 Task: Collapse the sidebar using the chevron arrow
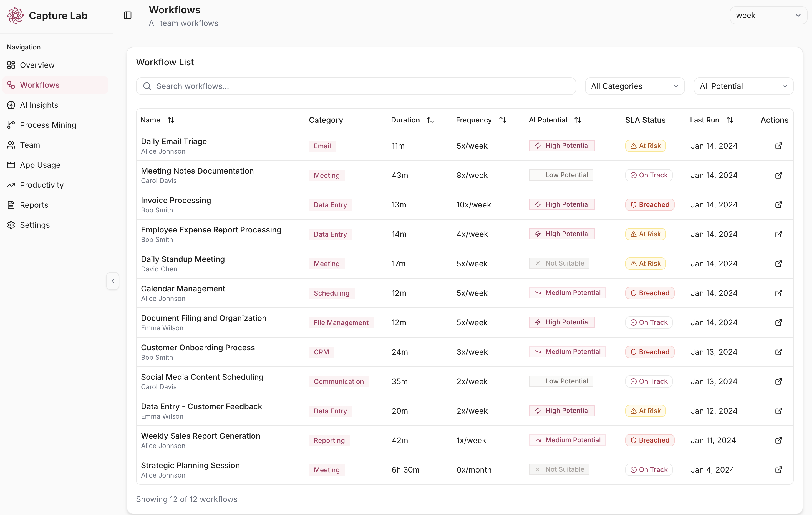pyautogui.click(x=113, y=281)
